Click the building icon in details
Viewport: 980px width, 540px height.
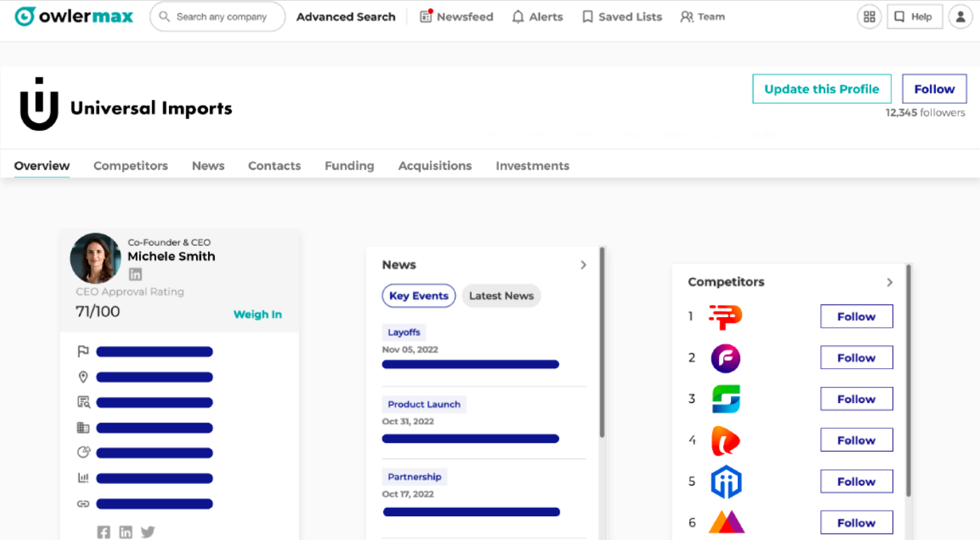[83, 428]
